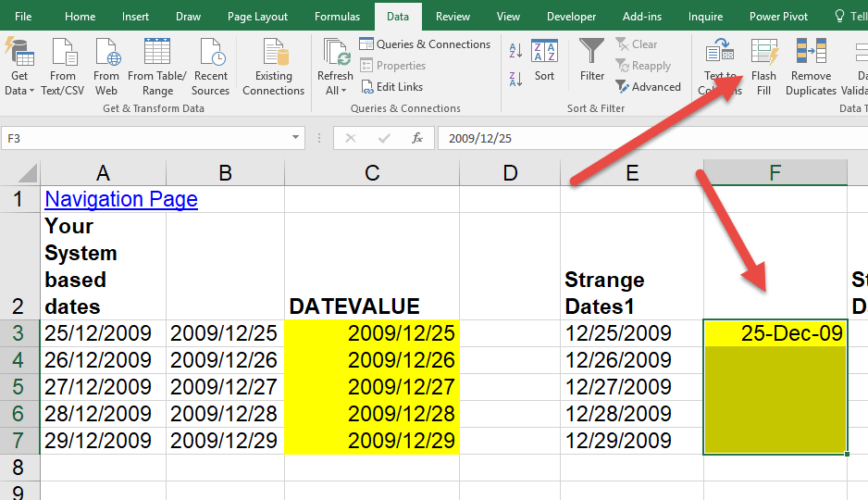Screen dimensions: 868x500
Task: Select cell E7 with 12/29/2009
Action: point(632,441)
